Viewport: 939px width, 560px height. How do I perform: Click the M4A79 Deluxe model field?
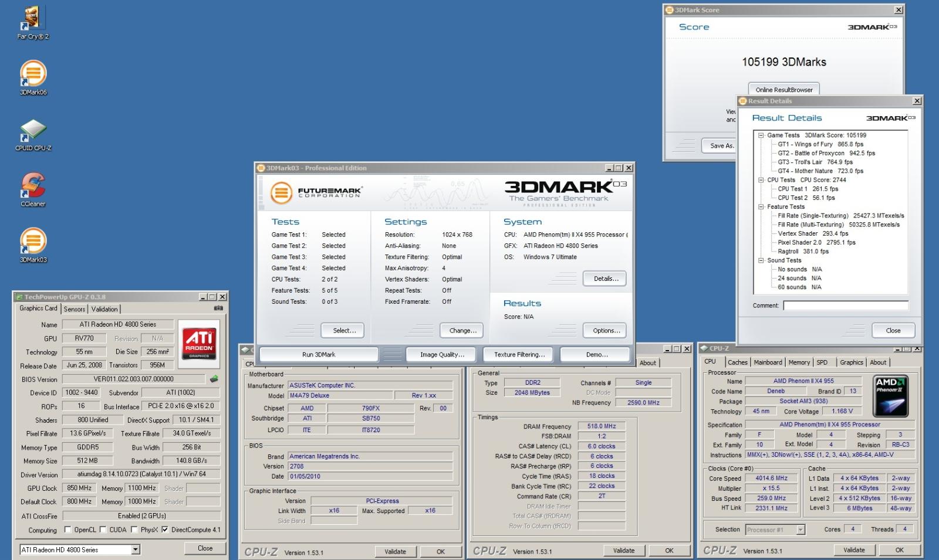coord(340,396)
